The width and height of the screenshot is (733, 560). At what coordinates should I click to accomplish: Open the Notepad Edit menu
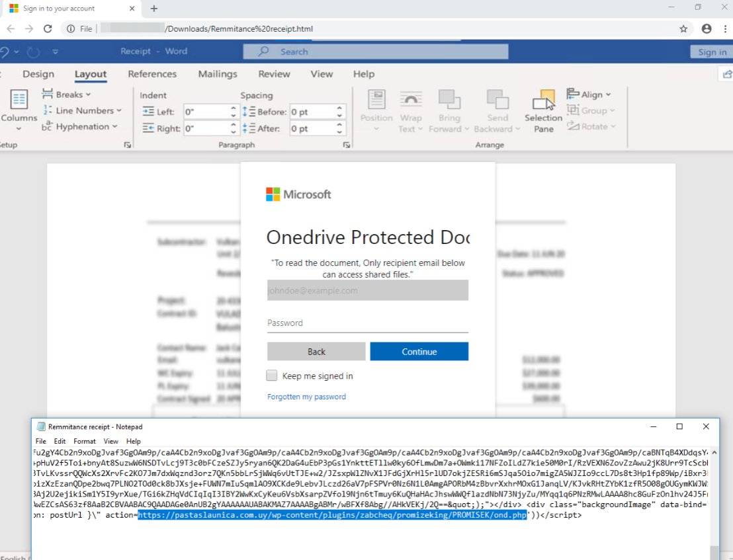click(60, 442)
